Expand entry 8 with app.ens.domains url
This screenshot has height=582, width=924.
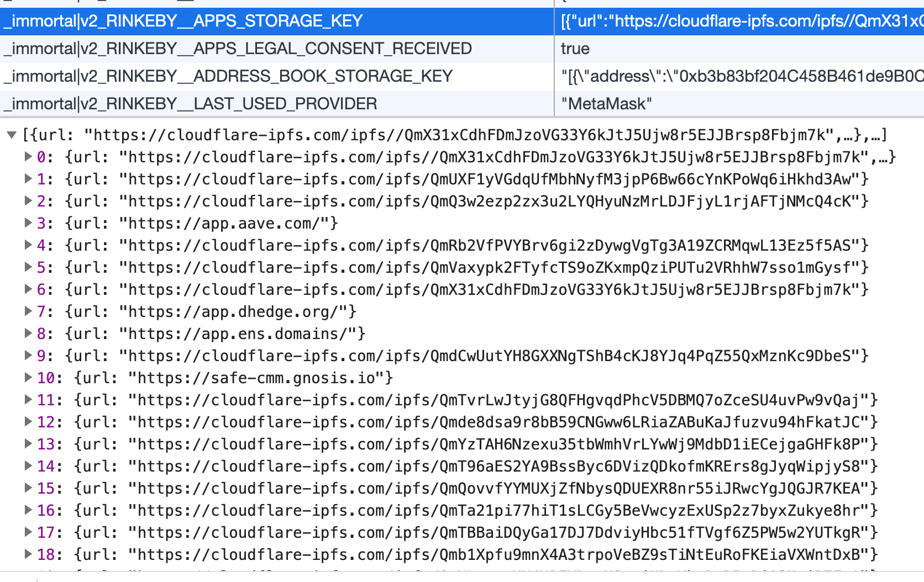pos(28,334)
